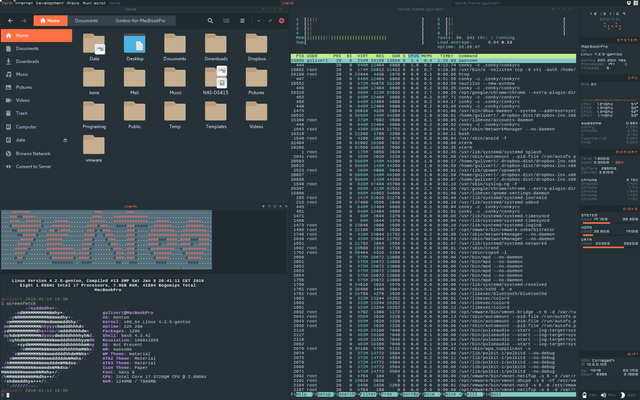Click the back arrow in file manager
Viewport: 640px width, 400px height.
8,20
